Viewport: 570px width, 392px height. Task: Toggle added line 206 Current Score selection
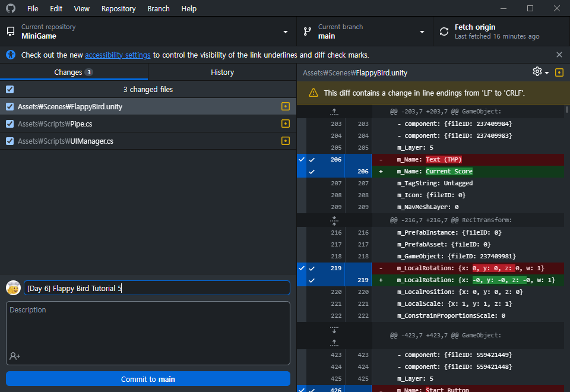pos(312,172)
